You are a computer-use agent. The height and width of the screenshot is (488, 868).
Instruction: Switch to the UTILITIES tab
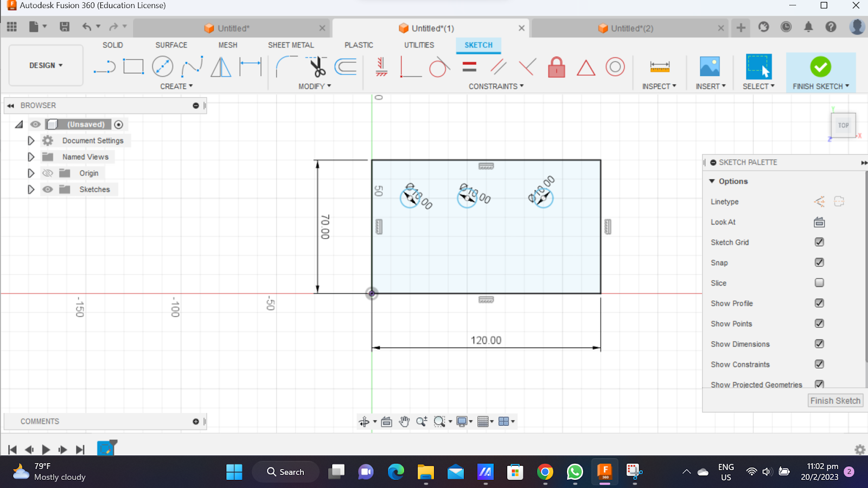point(419,45)
